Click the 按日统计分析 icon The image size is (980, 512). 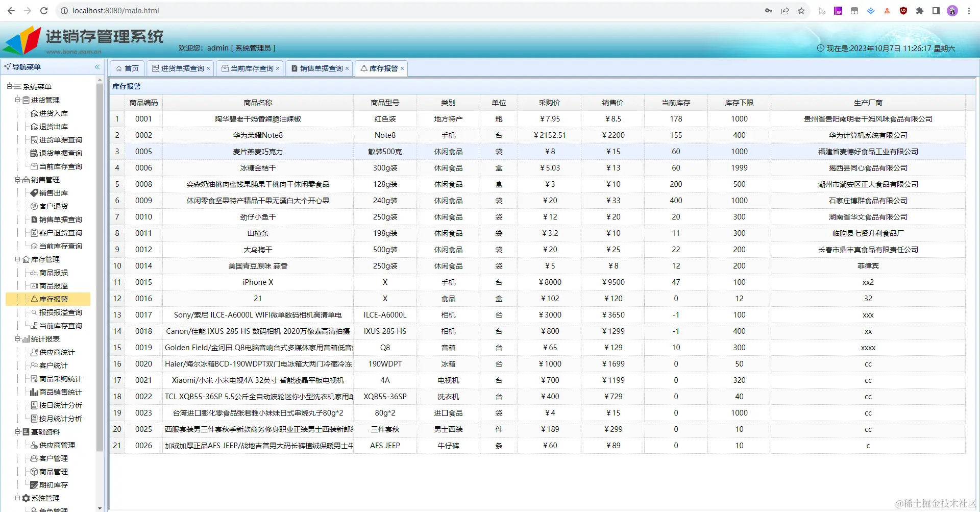(34, 405)
